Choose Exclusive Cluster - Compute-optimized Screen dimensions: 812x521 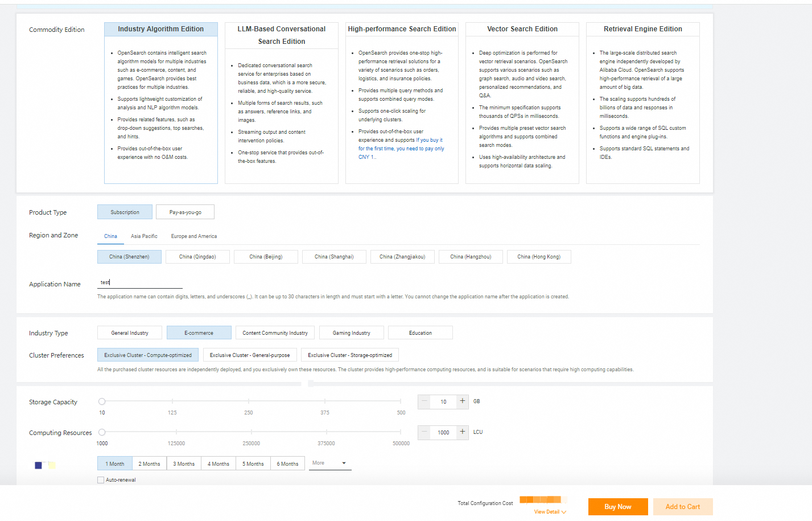coord(148,355)
